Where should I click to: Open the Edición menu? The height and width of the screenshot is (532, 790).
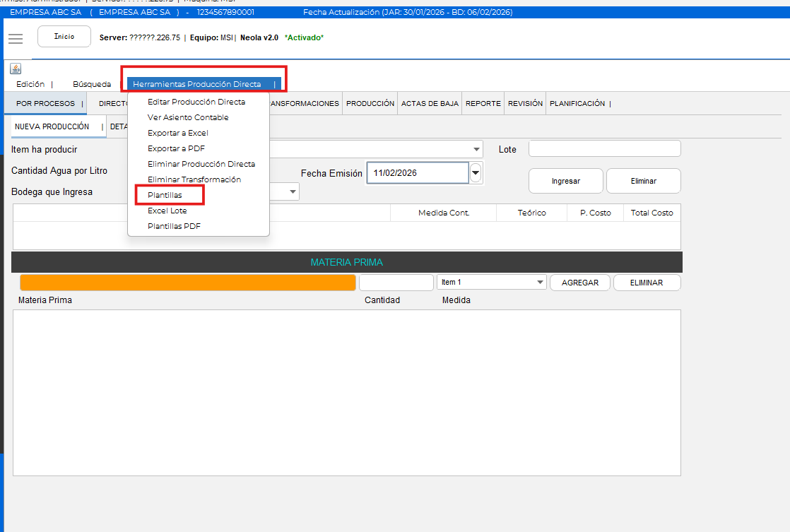point(30,84)
